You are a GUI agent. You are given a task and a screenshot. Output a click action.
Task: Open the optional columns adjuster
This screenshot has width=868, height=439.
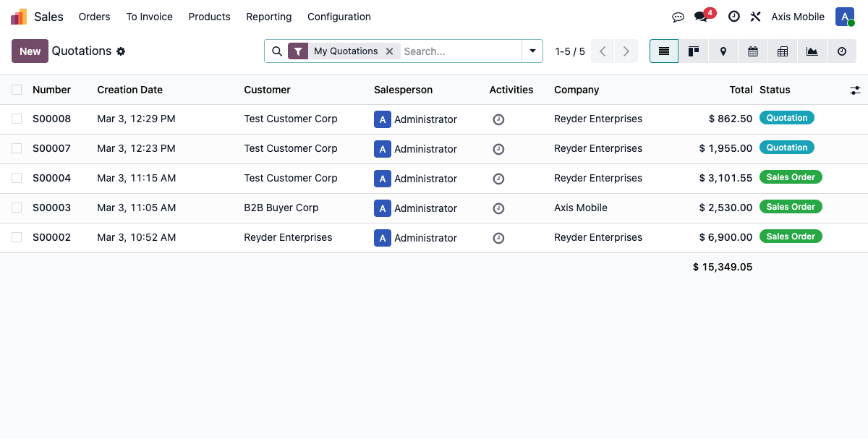[x=855, y=90]
